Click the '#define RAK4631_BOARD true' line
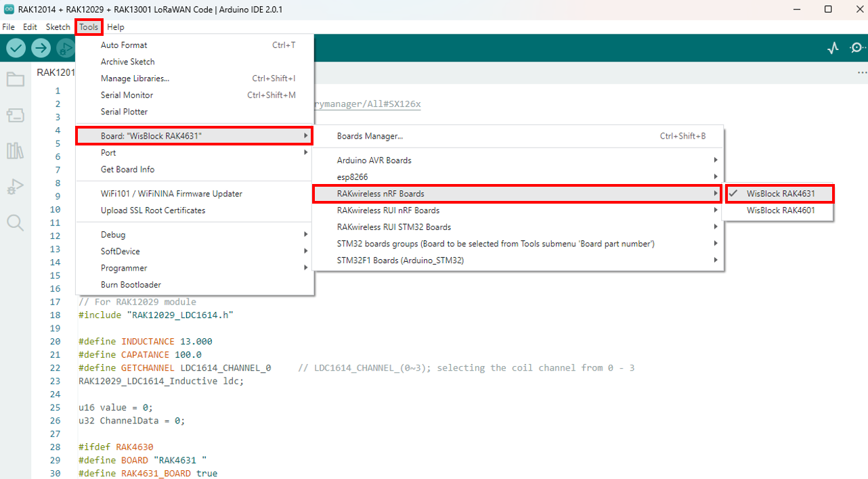 148,474
